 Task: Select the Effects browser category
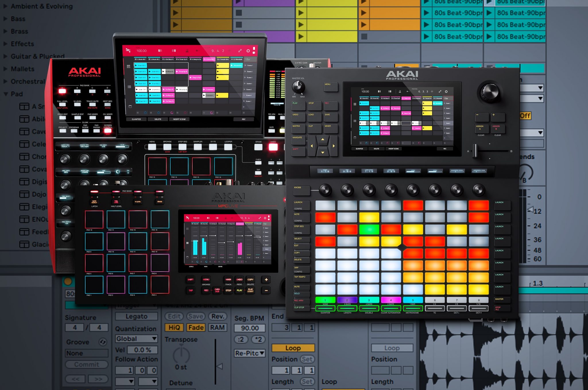pyautogui.click(x=22, y=44)
